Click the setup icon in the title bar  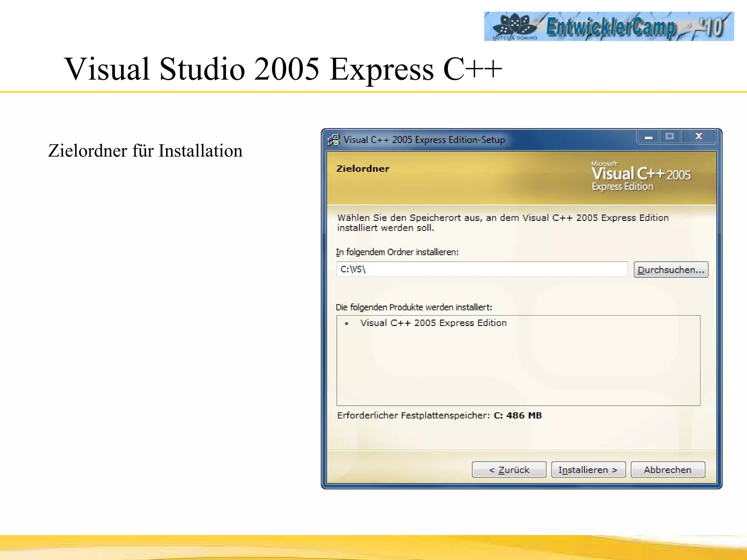[x=334, y=140]
